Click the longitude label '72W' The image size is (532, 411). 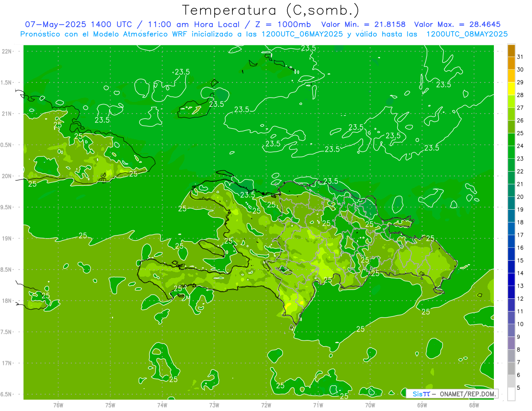[266, 405]
